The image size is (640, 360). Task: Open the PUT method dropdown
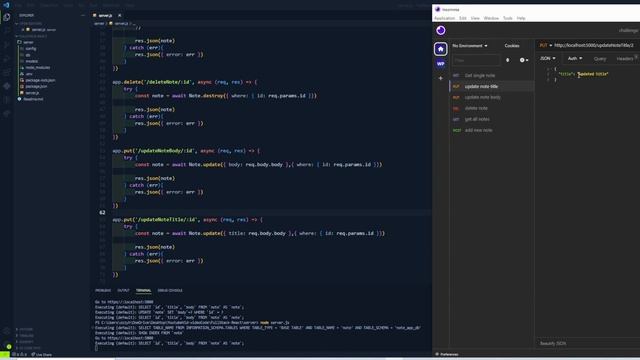pyautogui.click(x=545, y=45)
